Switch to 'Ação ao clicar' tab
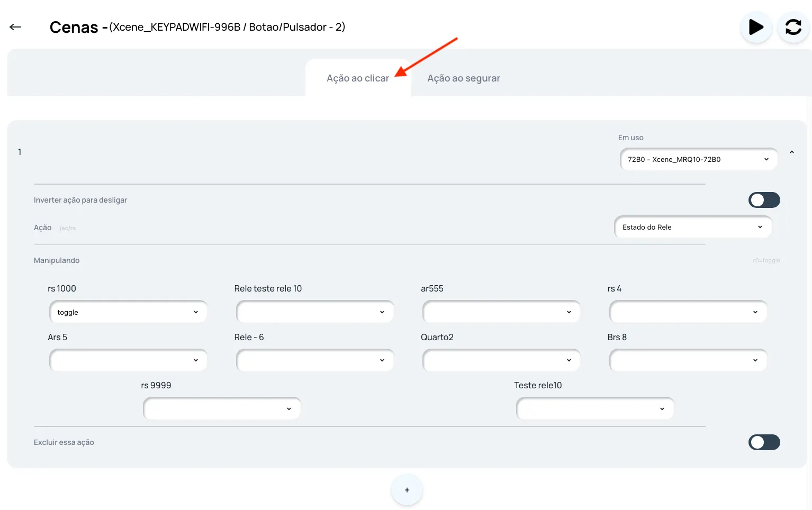Viewport: 812px width, 510px height. 358,78
